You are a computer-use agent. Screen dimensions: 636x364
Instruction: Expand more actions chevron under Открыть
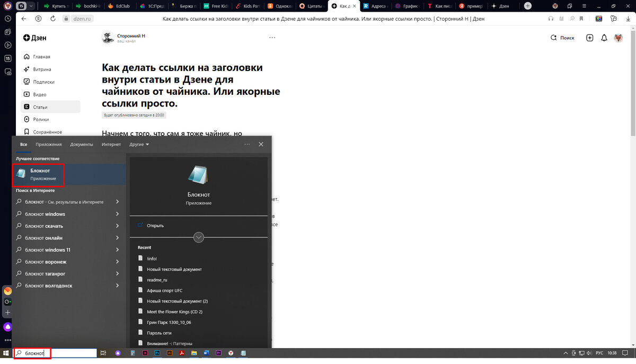199,237
